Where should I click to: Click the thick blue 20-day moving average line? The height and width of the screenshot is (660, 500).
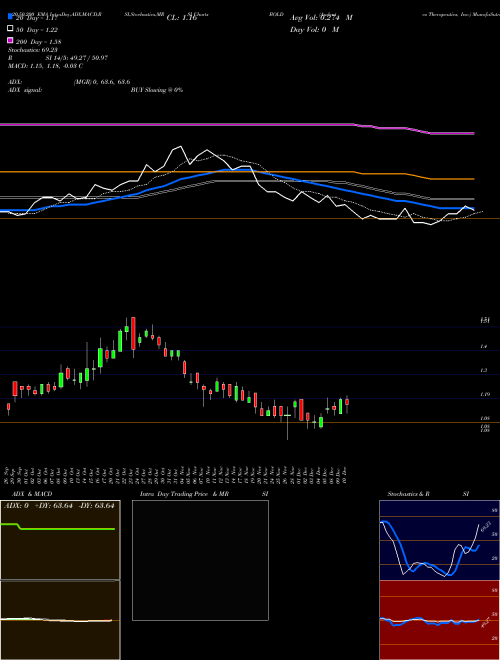[237, 170]
